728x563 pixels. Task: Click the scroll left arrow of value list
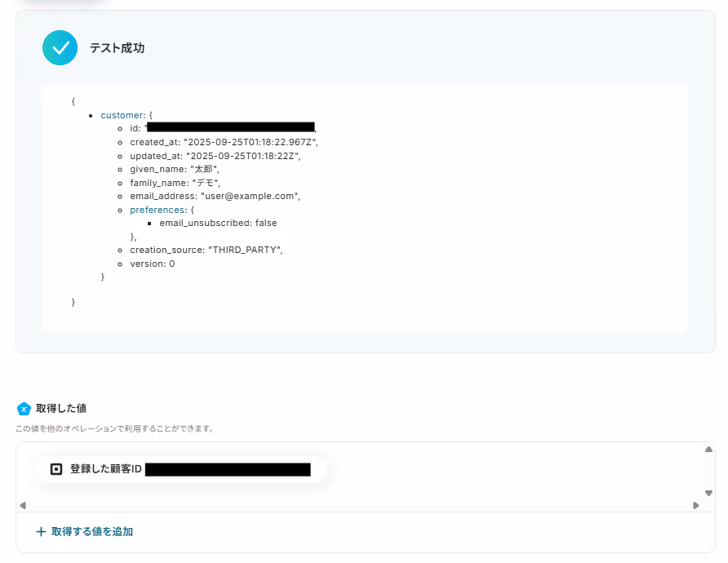[x=23, y=505]
